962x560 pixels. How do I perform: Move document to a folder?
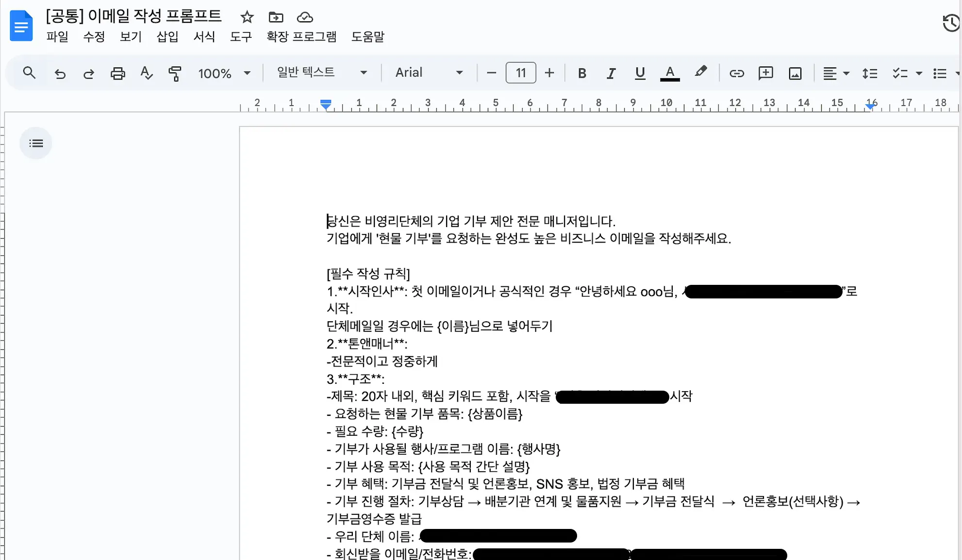pos(276,17)
